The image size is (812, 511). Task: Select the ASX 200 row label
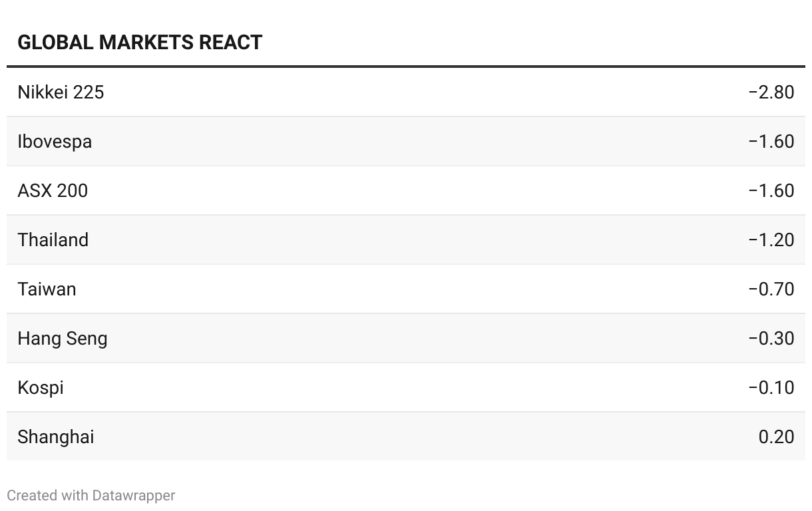[53, 190]
